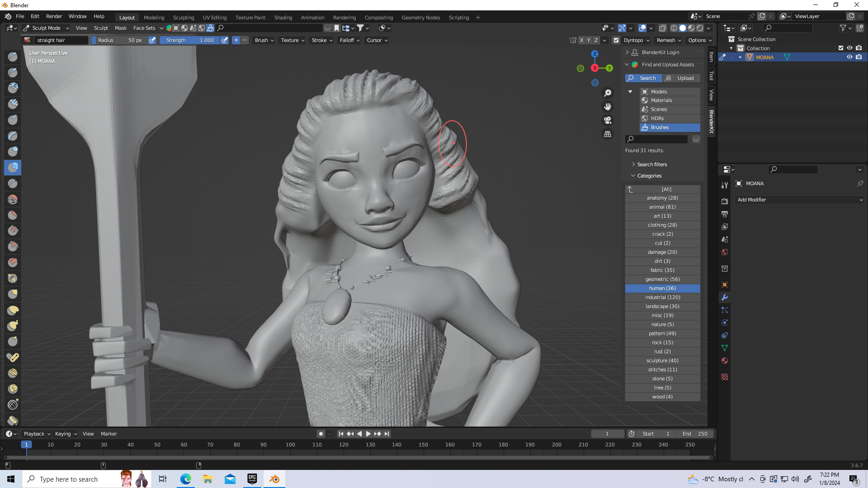Click the zoom view magnifier gizmo
868x488 pixels.
pyautogui.click(x=608, y=93)
